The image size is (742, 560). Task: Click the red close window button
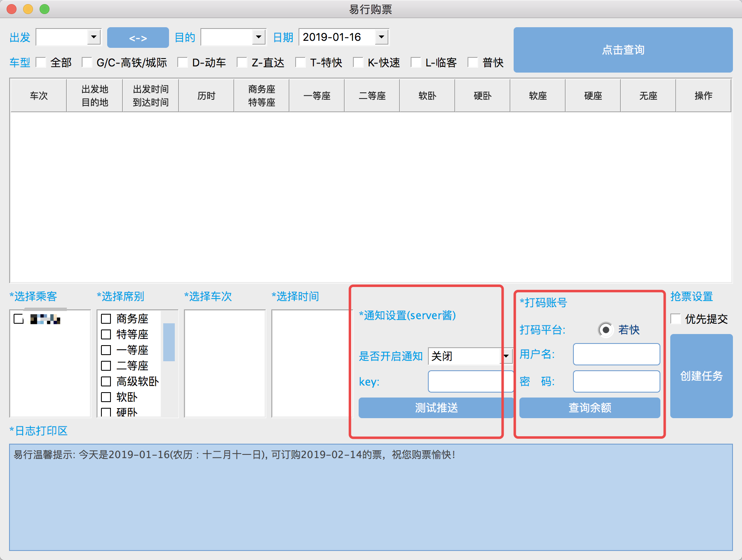[12, 9]
